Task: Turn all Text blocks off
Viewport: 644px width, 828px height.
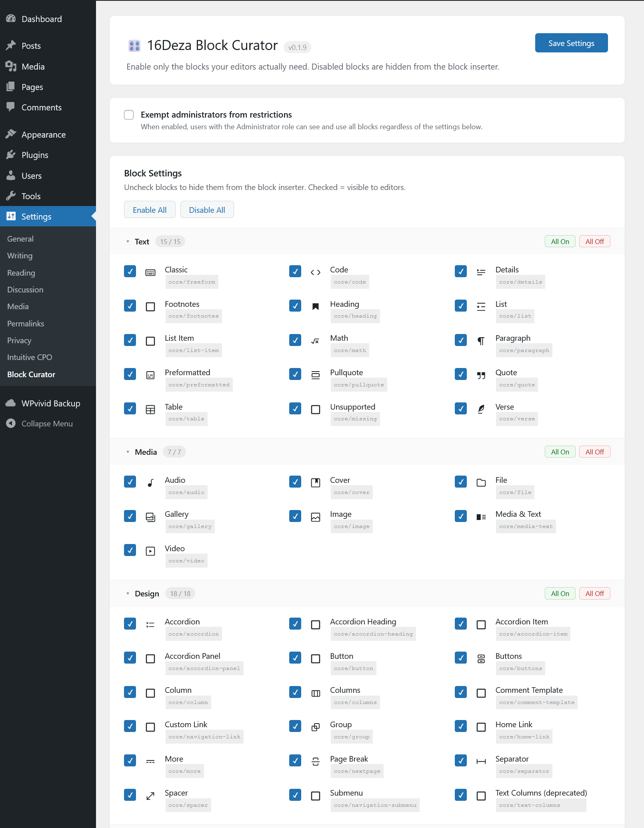Action: coord(594,242)
